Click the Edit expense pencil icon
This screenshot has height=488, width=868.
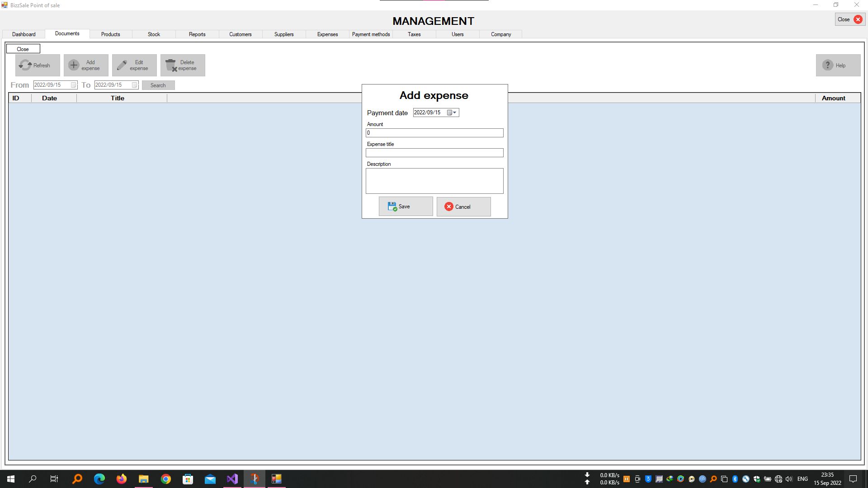pyautogui.click(x=122, y=66)
